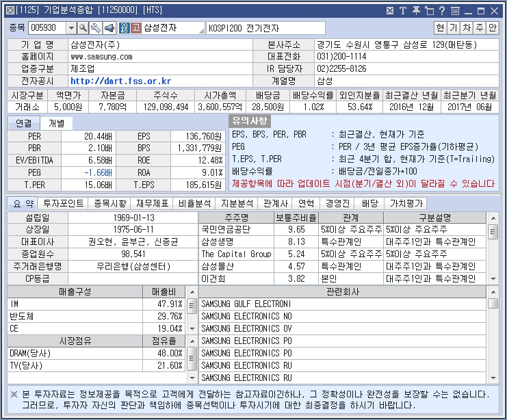This screenshot has width=507, height=420.
Task: Select the DRAM(당사) market share row
Action: [x=96, y=354]
